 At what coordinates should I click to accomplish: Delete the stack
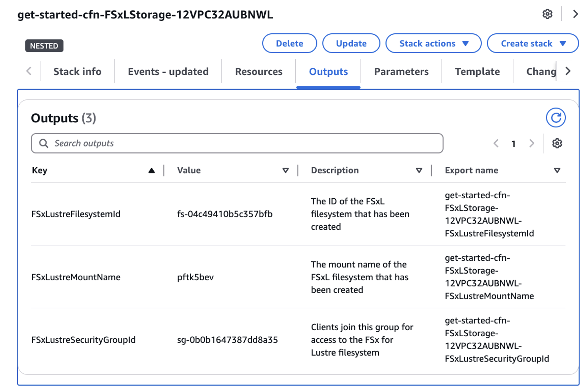[x=290, y=43]
